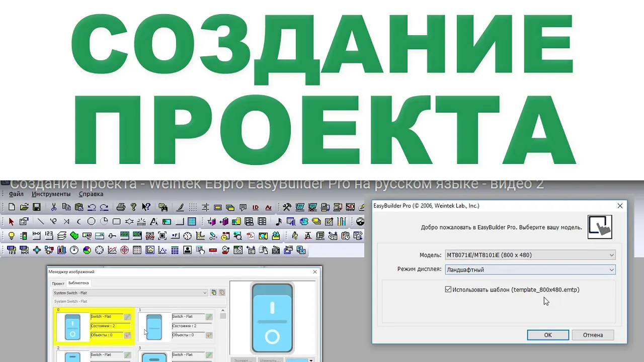Select switch thumbnail number 0
Screen dimensions: 644x362
click(x=72, y=326)
